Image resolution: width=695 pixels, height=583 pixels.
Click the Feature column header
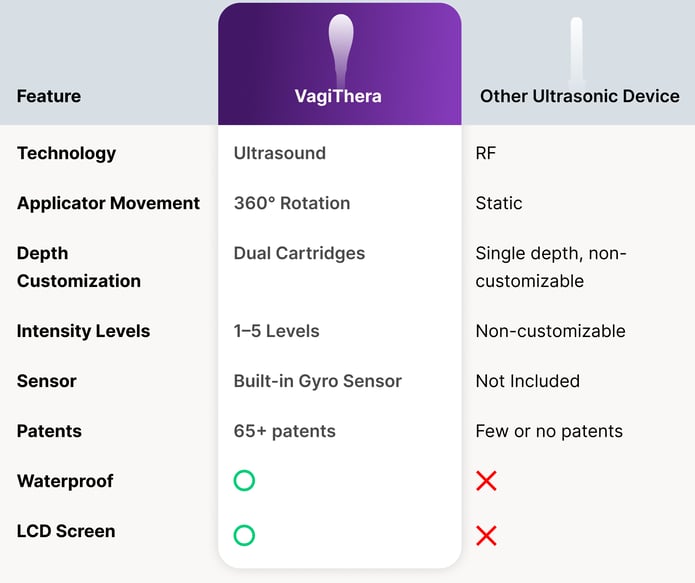pos(49,96)
